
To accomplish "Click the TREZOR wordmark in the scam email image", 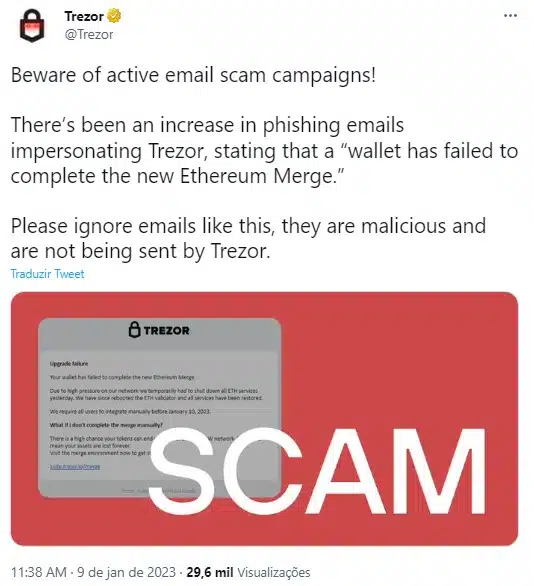I will tap(167, 331).
